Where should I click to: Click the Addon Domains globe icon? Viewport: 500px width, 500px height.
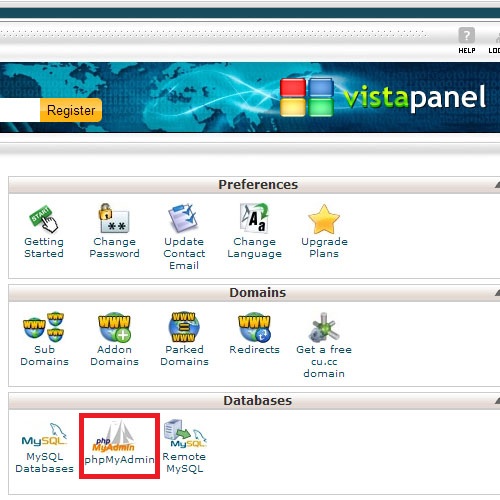coord(114,327)
